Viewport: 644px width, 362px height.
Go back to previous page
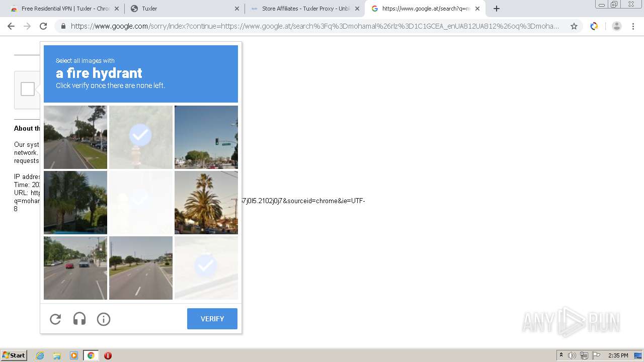click(x=11, y=26)
